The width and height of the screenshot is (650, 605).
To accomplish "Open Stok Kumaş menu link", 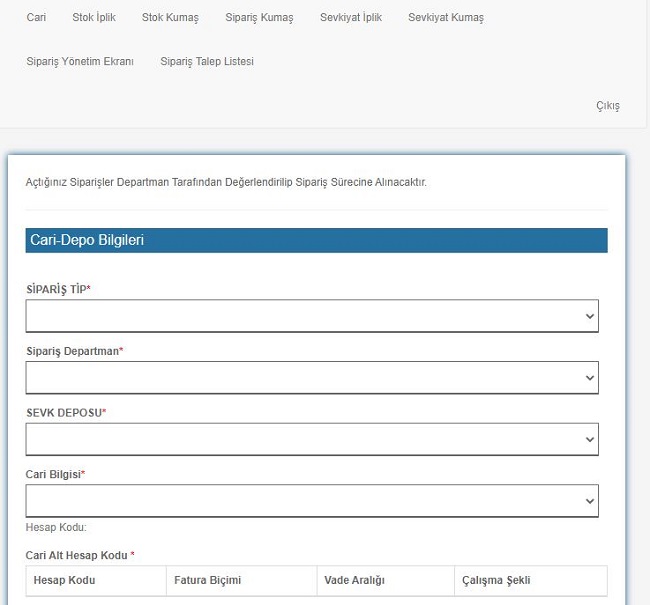I will (170, 17).
